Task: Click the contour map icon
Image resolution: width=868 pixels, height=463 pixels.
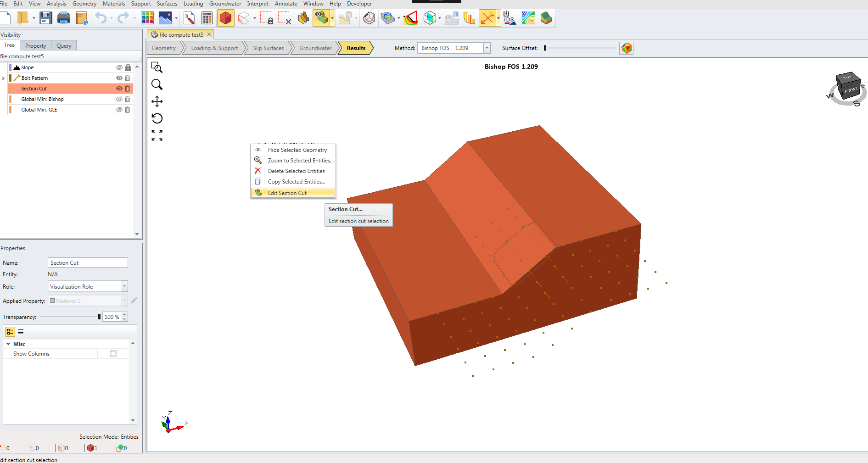Action: (528, 18)
